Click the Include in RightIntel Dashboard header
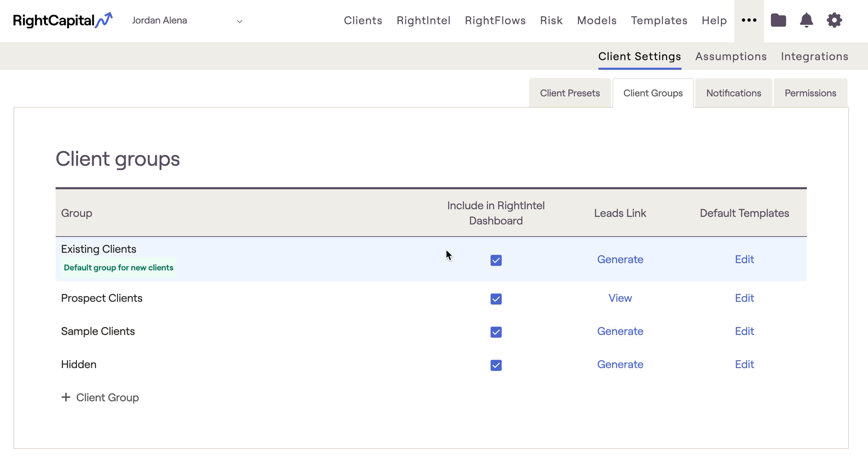The height and width of the screenshot is (460, 868). pyautogui.click(x=496, y=213)
